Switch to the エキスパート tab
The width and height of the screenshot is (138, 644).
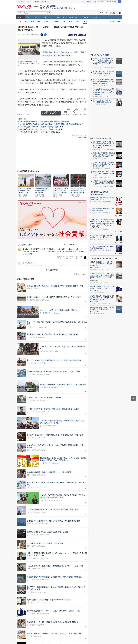pyautogui.click(x=48, y=17)
